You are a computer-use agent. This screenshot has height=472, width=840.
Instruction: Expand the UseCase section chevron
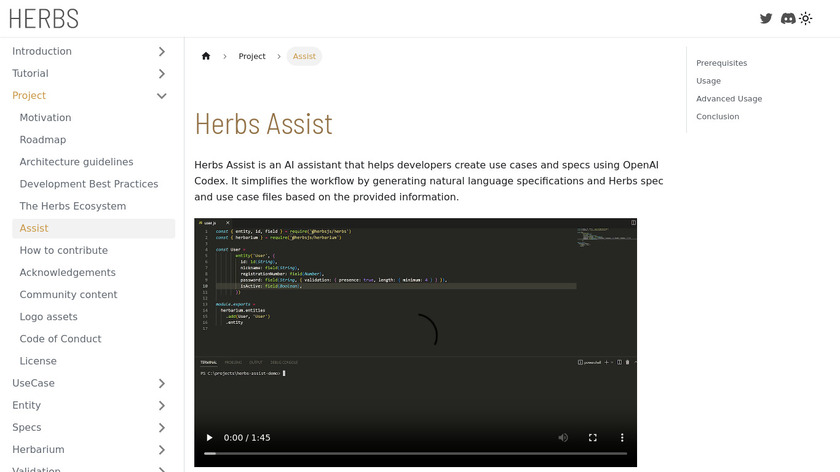point(162,384)
